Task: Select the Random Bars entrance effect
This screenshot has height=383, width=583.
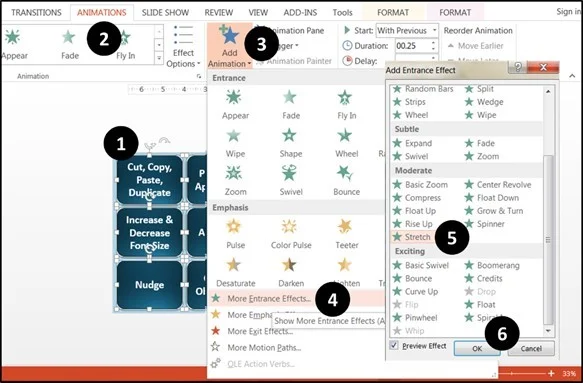Action: point(423,89)
